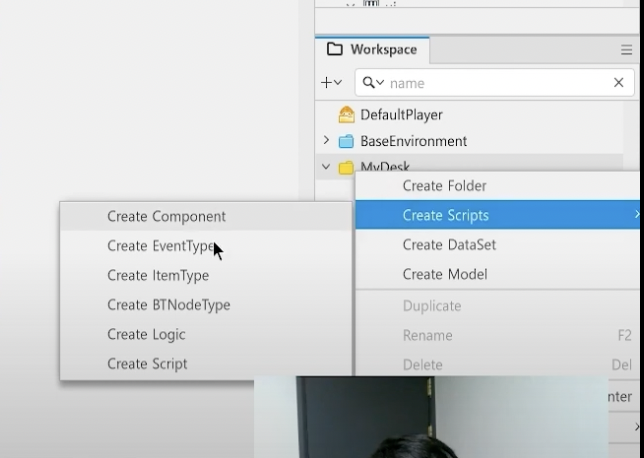The width and height of the screenshot is (644, 458).
Task: Choose Create DataSet from the context menu
Action: click(498, 245)
